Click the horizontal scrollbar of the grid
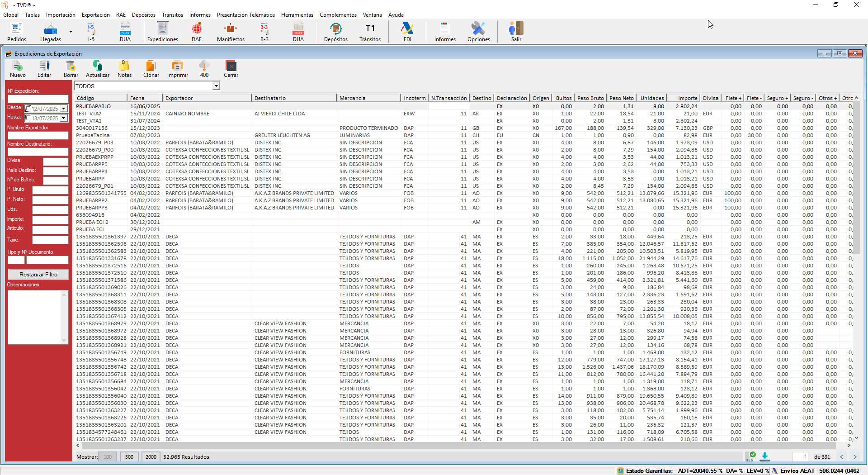 tap(452, 446)
